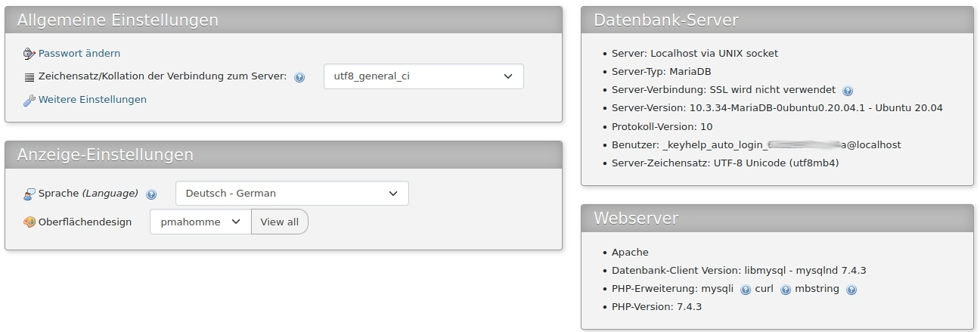
Task: Expand the utf8_general_ci collation dropdown
Action: pyautogui.click(x=423, y=76)
